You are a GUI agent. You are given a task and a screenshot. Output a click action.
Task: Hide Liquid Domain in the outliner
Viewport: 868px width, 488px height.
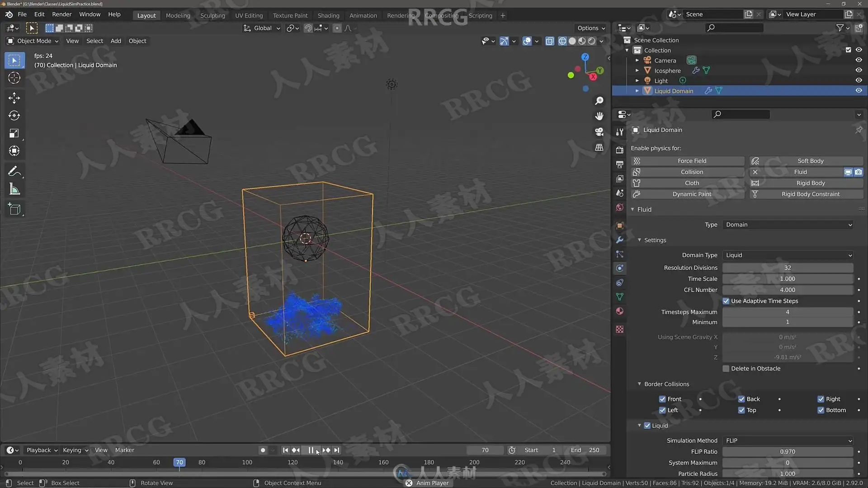pyautogui.click(x=859, y=90)
